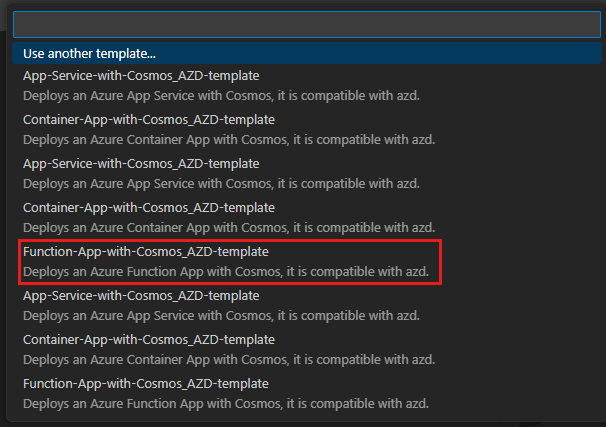Select the first Function-App-with-Cosmos_AZD-template title
Viewport: 606px width, 427px height.
145,252
